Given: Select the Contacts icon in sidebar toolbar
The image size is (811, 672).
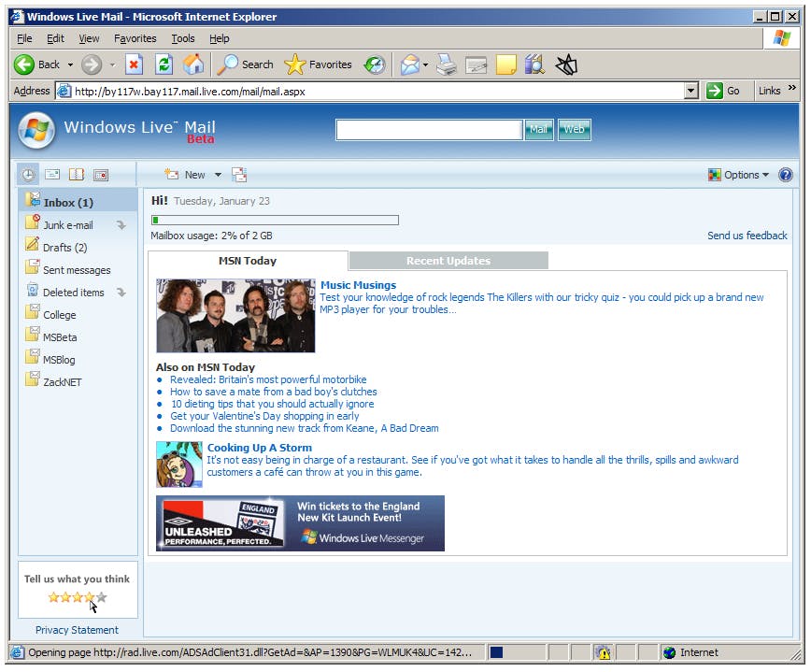Looking at the screenshot, I should point(77,175).
